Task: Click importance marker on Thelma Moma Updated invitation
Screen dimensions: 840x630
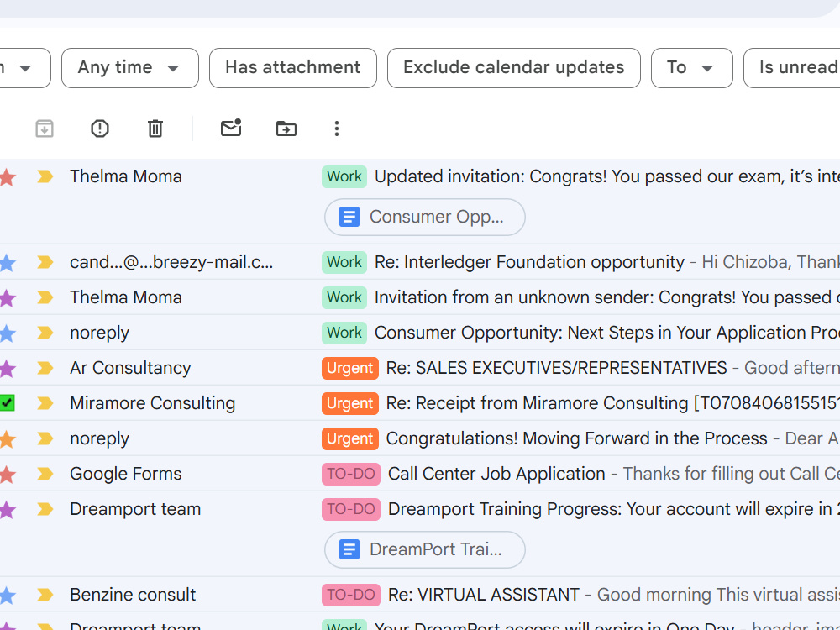Action: click(x=45, y=176)
